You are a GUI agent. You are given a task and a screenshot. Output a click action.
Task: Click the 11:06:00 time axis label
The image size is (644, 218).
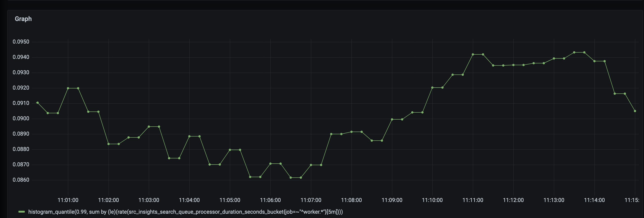coord(270,200)
